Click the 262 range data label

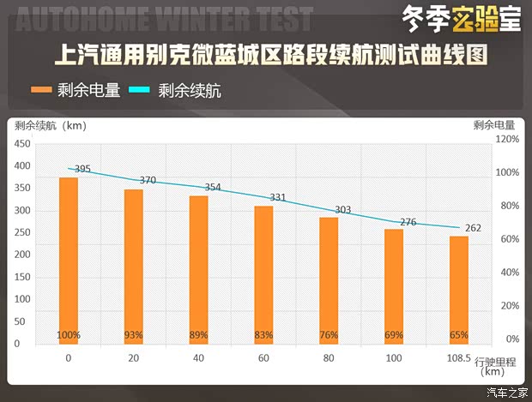pos(474,228)
